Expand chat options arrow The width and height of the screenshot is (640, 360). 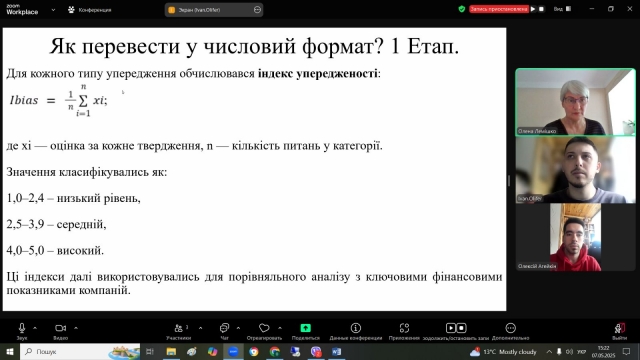(238, 328)
